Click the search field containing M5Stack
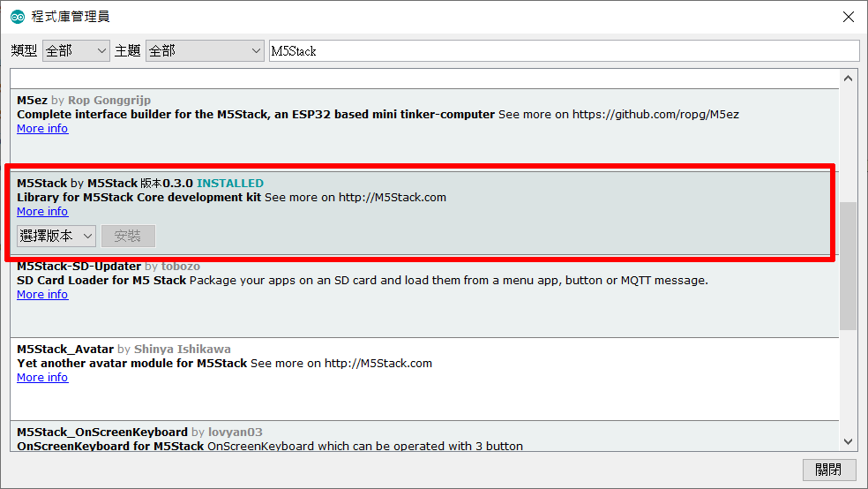 click(564, 51)
